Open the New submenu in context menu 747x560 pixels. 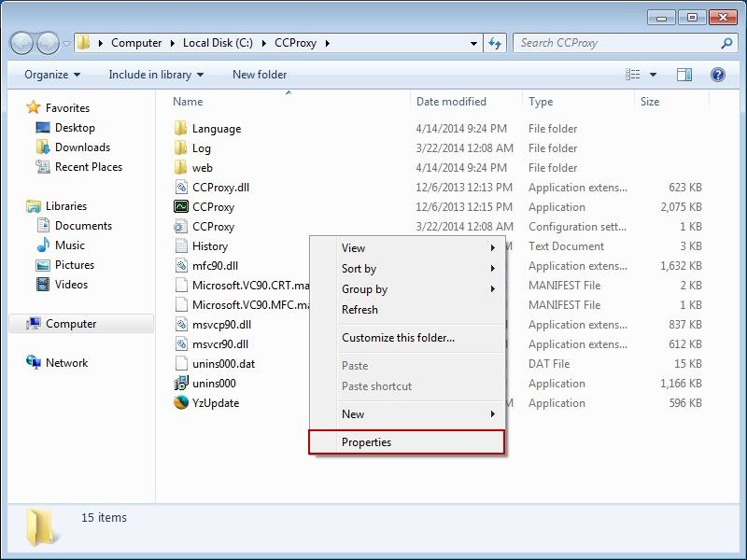click(x=407, y=413)
